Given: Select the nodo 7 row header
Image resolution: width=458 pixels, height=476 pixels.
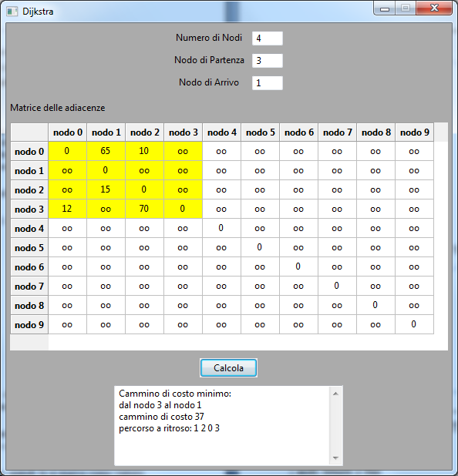Looking at the screenshot, I should [29, 287].
